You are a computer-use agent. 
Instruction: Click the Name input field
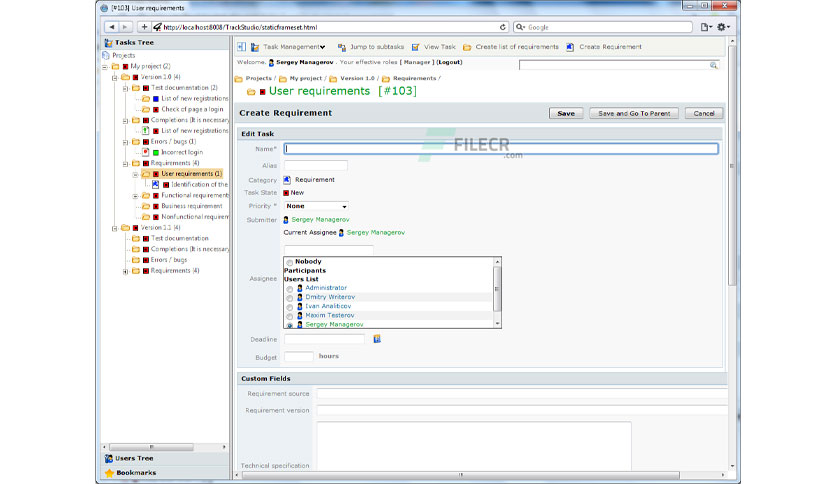[501, 149]
